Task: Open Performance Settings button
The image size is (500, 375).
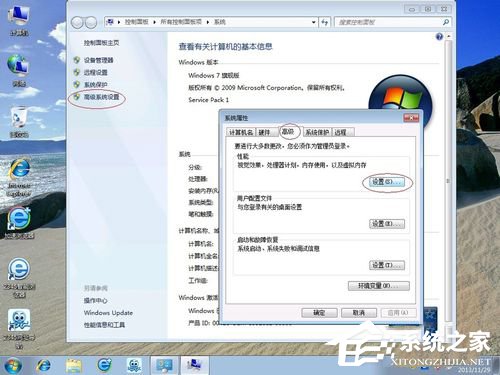Action: point(387,182)
